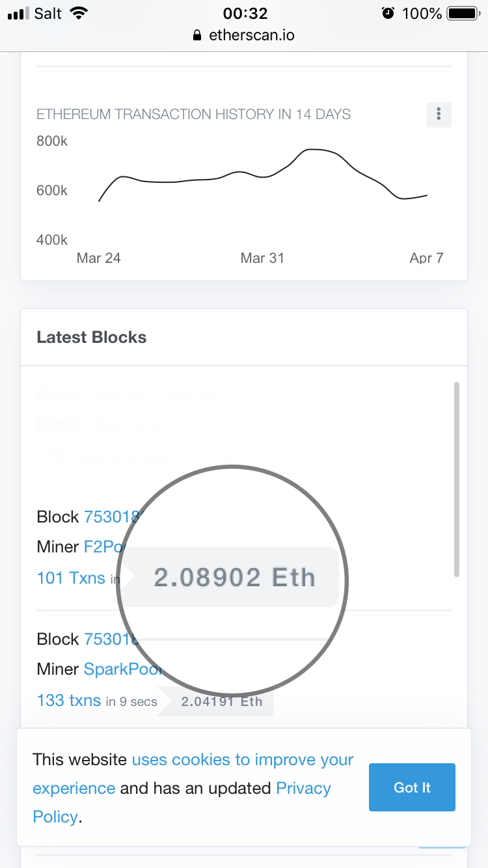Click the 2.04191 Eth reward badge
Viewport: 488px width, 868px height.
(222, 701)
